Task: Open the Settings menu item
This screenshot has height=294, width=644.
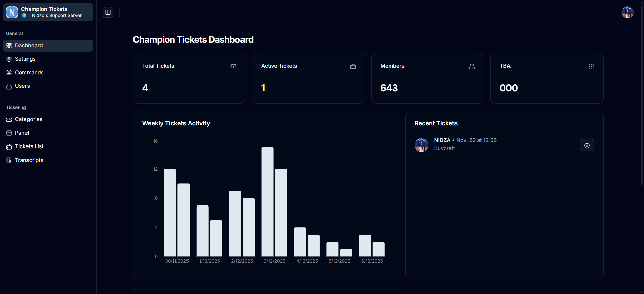Action: (25, 59)
